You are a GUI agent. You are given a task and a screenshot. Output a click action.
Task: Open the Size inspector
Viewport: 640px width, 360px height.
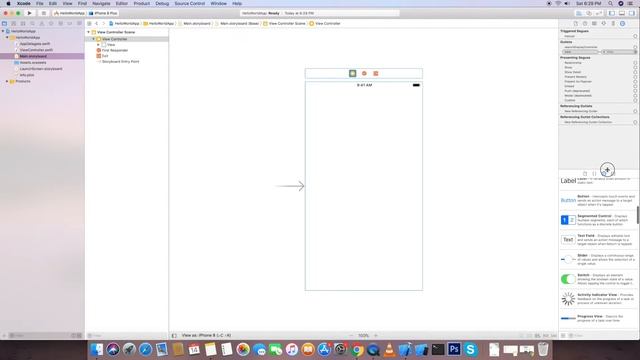point(613,24)
